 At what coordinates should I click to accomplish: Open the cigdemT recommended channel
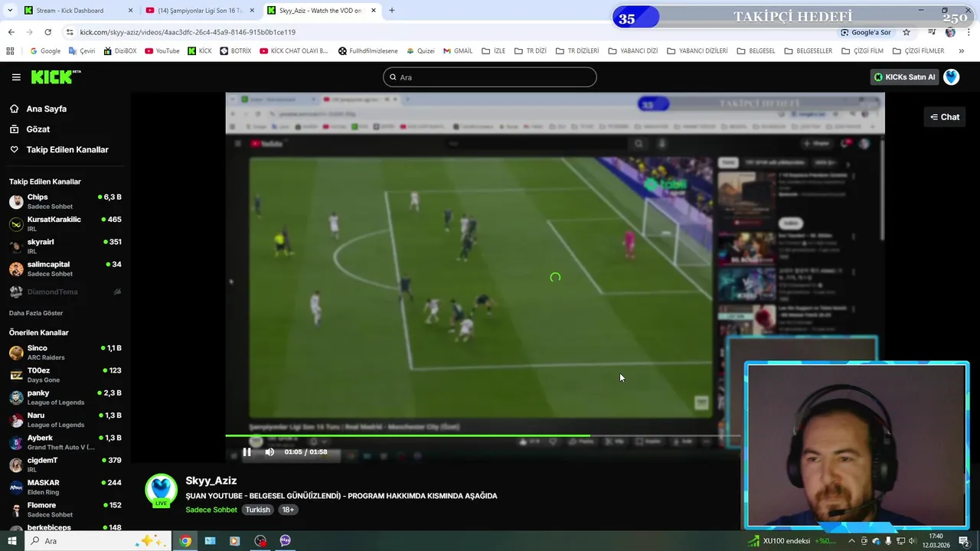coord(65,465)
